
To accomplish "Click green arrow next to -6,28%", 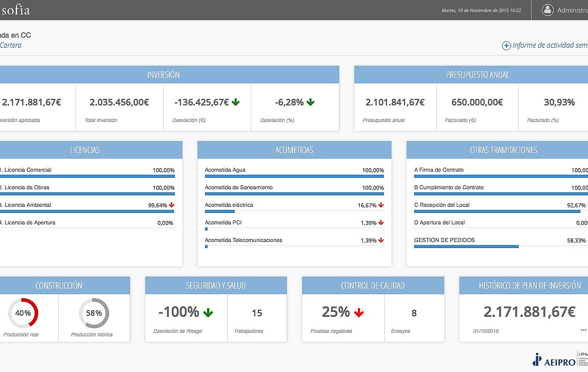I will coord(311,102).
